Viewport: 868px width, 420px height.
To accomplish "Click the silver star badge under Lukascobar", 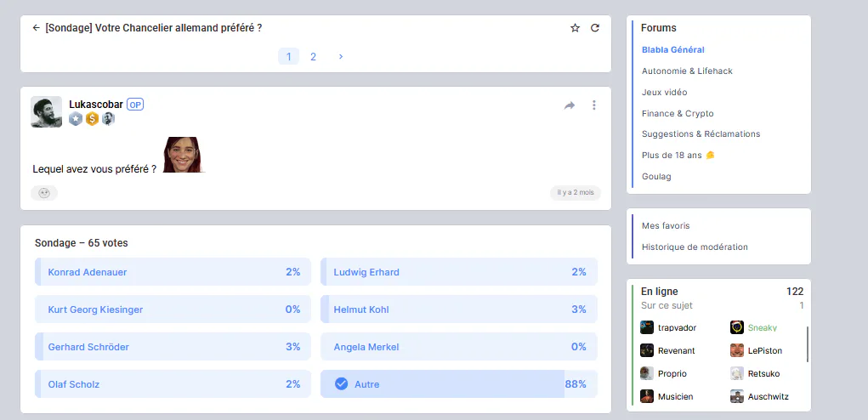I will 76,119.
